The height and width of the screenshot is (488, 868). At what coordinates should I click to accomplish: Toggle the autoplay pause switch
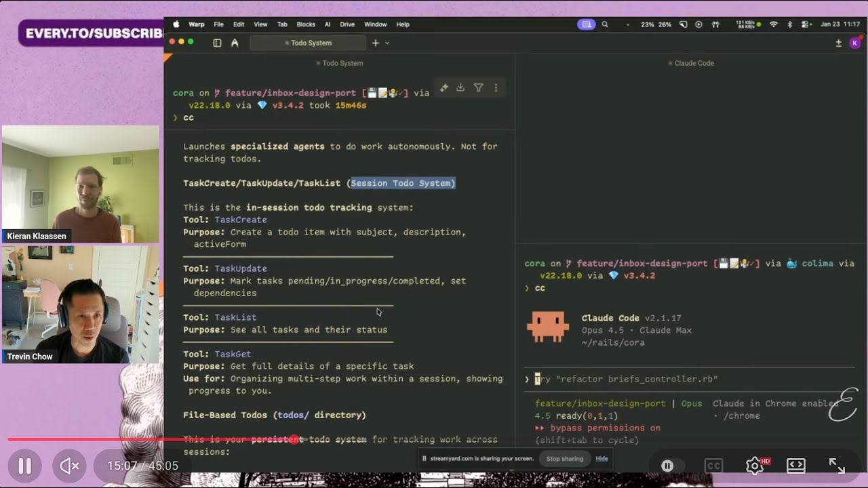pos(667,466)
